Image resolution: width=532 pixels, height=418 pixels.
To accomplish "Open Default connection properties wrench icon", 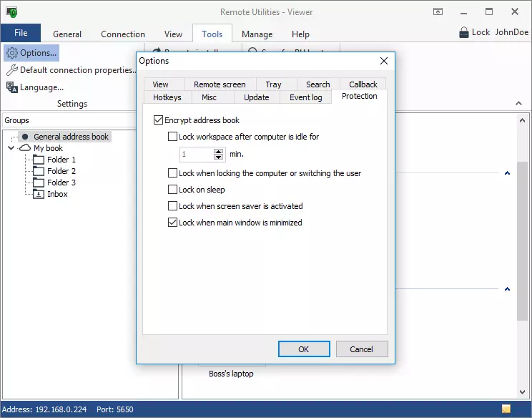I will [x=11, y=70].
